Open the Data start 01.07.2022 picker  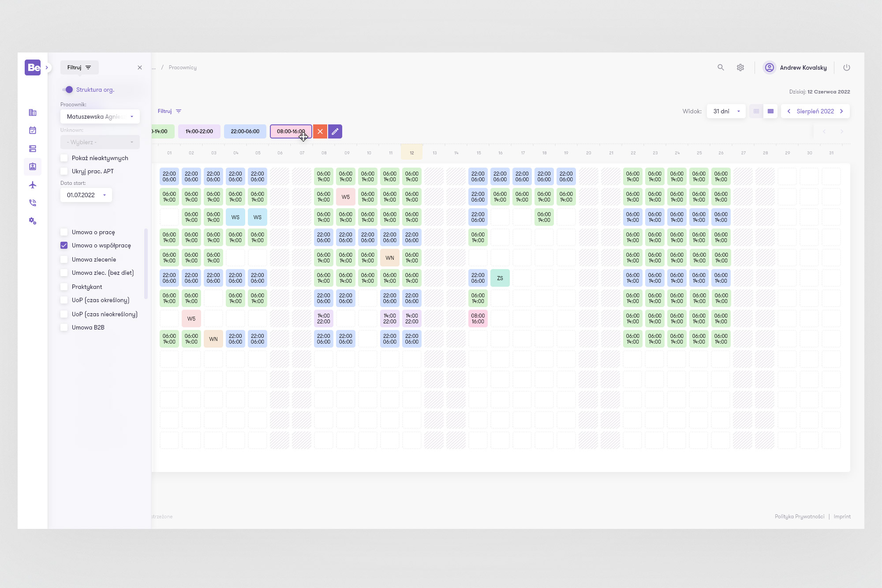tap(86, 195)
